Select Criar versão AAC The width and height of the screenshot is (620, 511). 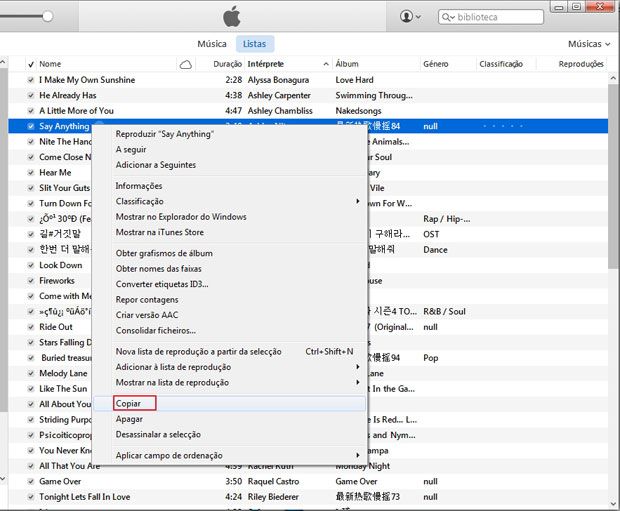click(147, 315)
